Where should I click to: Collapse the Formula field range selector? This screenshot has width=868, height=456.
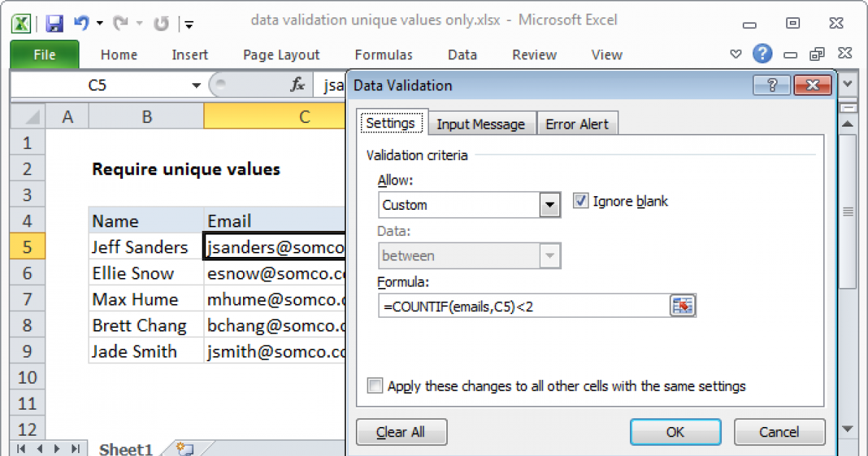click(x=683, y=305)
